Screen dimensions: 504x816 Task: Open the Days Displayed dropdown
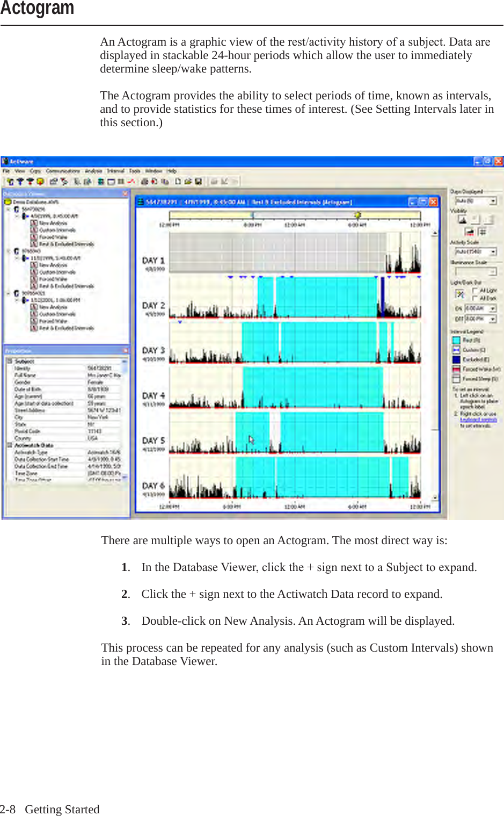click(493, 201)
